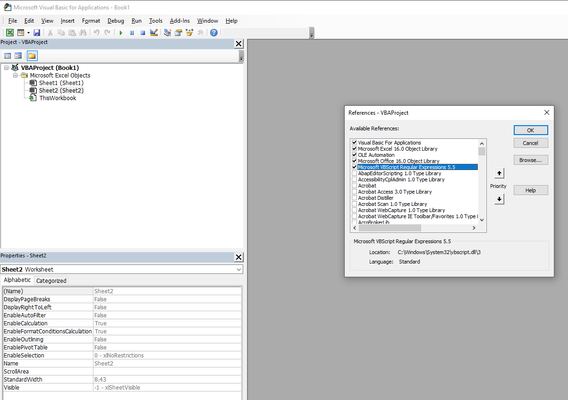
Task: Click Help button in References dialog
Action: coord(531,190)
